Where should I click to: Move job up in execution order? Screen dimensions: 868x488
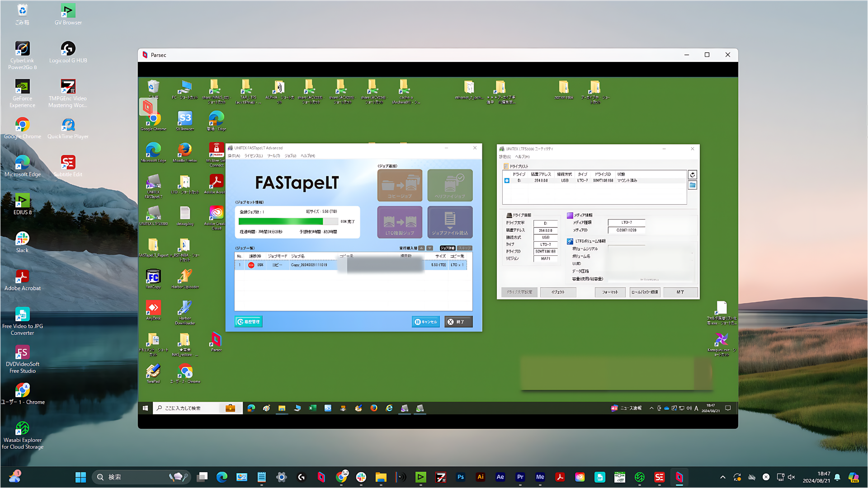(x=421, y=248)
